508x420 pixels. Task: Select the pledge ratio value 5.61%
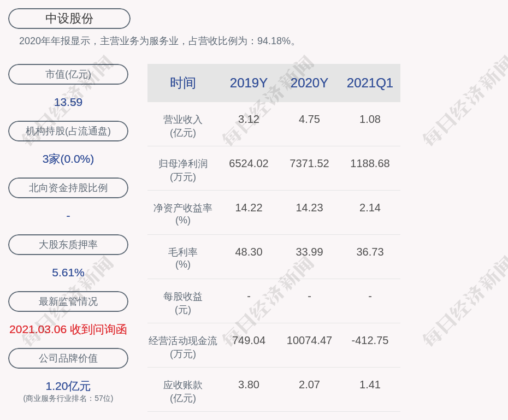tap(68, 273)
